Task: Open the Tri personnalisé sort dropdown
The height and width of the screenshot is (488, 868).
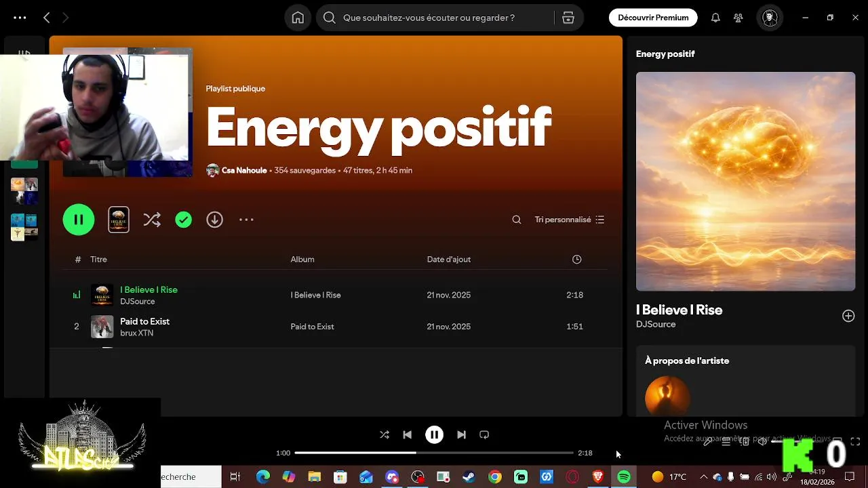Action: (x=570, y=220)
